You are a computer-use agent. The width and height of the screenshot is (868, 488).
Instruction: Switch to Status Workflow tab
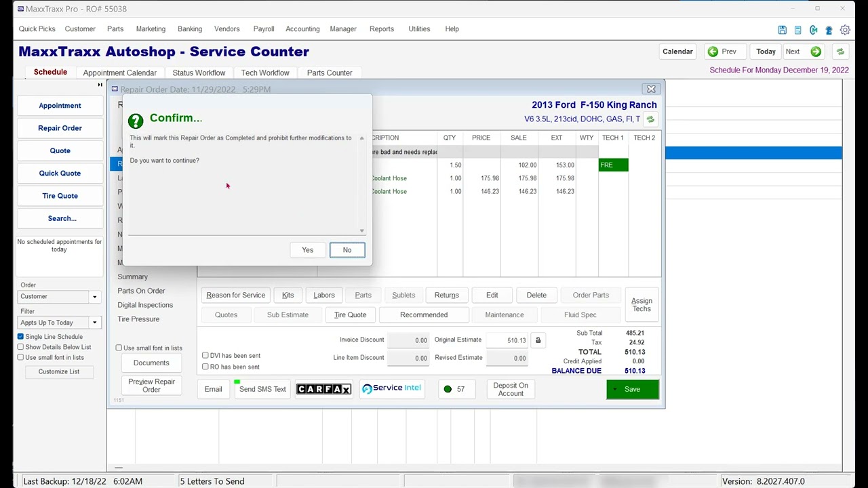tap(199, 73)
